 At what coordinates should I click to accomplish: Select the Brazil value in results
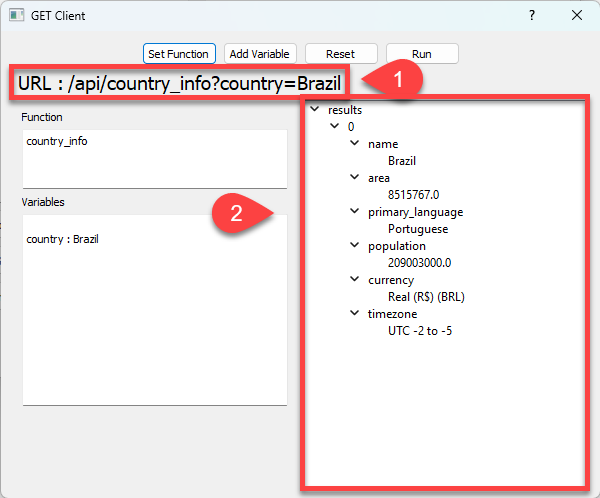pos(402,161)
